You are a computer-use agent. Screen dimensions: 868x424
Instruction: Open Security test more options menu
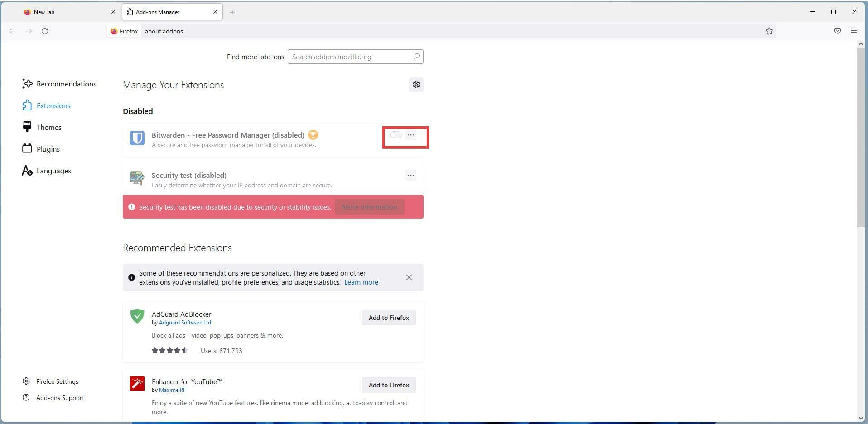[411, 175]
